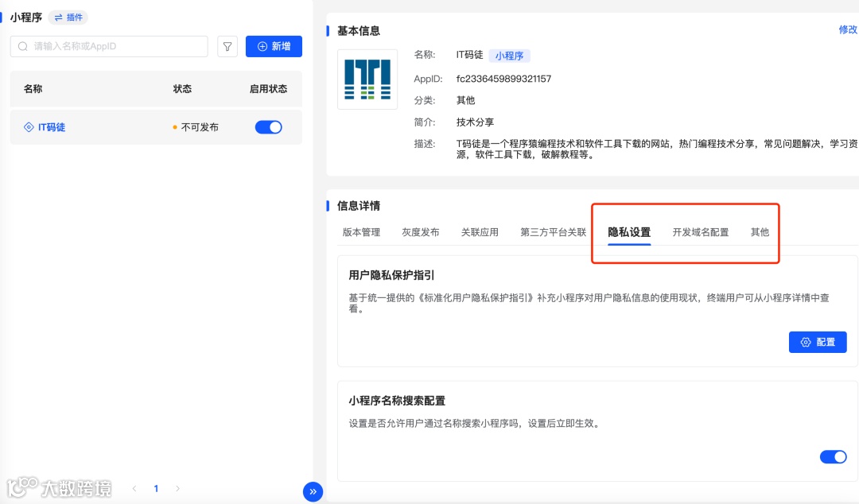The image size is (859, 504).
Task: Toggle the name search configuration switch
Action: tap(834, 457)
